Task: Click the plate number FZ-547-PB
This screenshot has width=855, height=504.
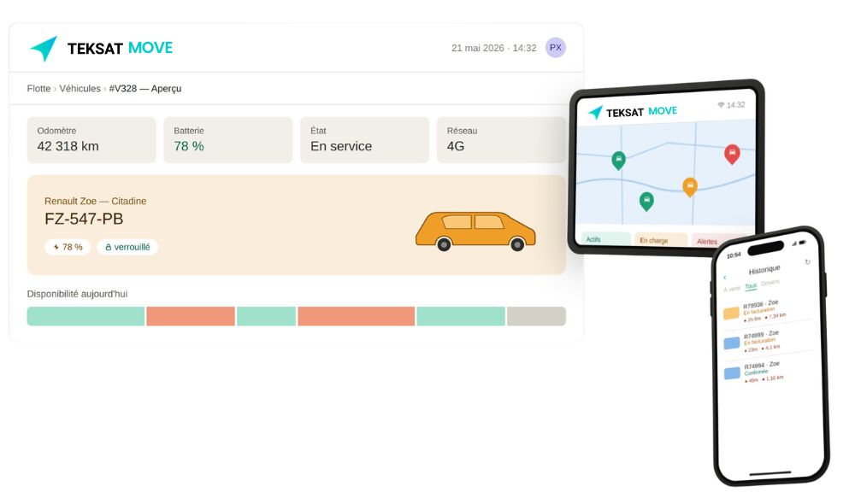Action: click(x=84, y=219)
